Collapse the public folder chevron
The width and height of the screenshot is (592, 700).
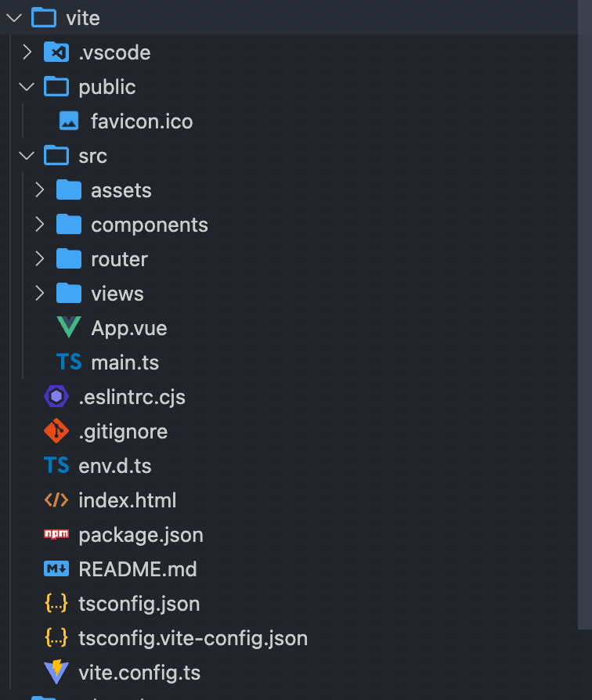[27, 87]
